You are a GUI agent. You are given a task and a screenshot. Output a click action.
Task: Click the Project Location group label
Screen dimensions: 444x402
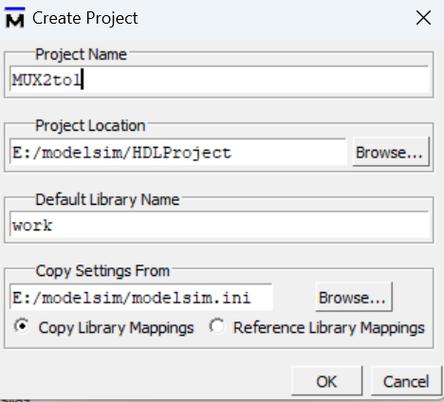coord(90,126)
